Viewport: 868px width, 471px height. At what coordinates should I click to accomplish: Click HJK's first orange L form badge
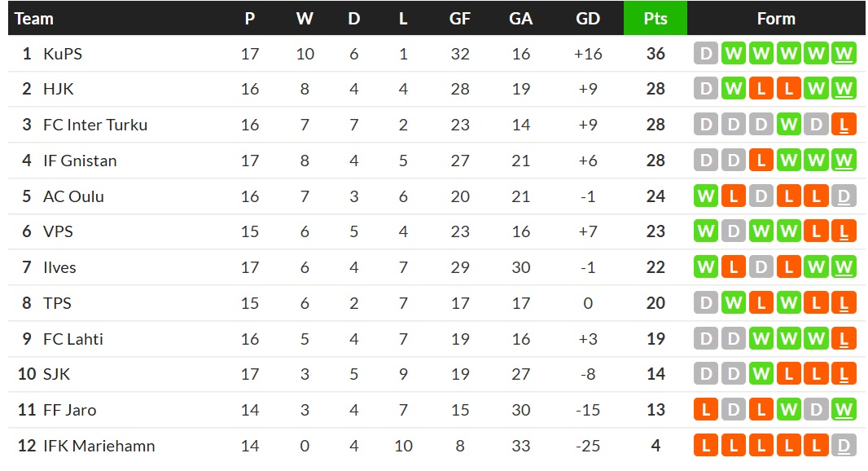point(761,89)
